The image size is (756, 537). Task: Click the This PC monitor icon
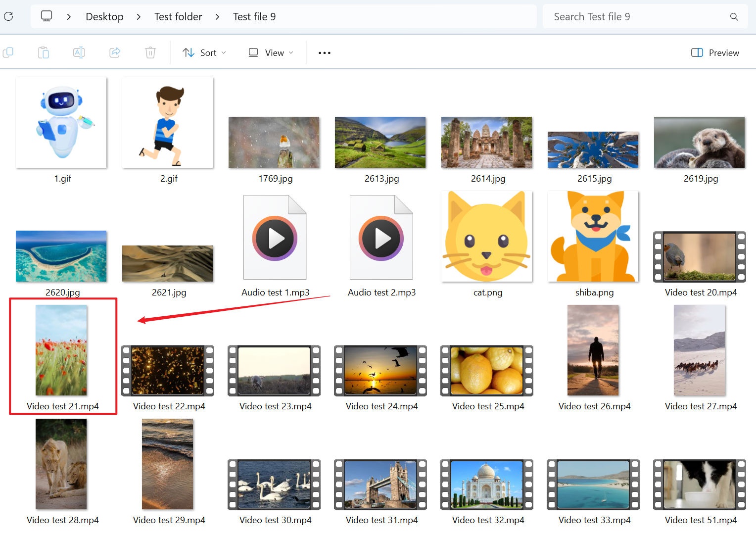pyautogui.click(x=47, y=16)
